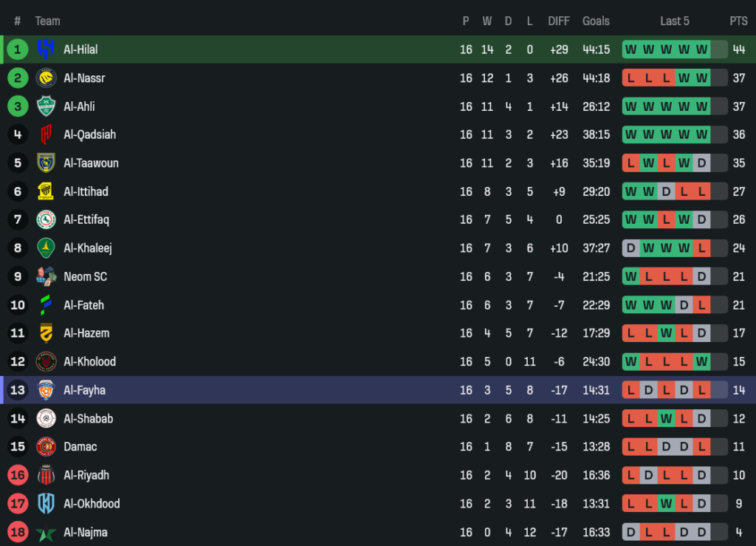Viewport: 756px width, 546px height.
Task: Click the Al-Ahli club crest icon
Action: tap(46, 106)
